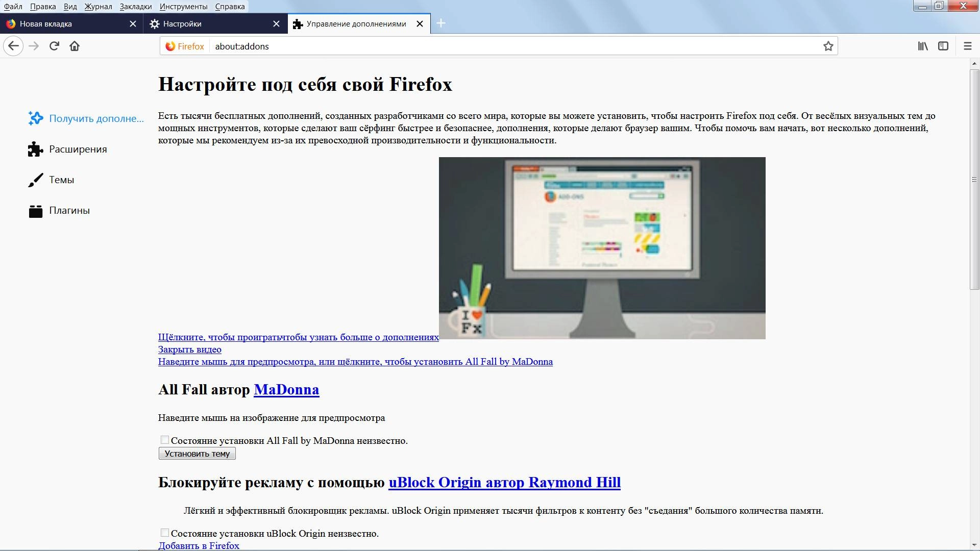Open the Вид menu

pyautogui.click(x=70, y=7)
